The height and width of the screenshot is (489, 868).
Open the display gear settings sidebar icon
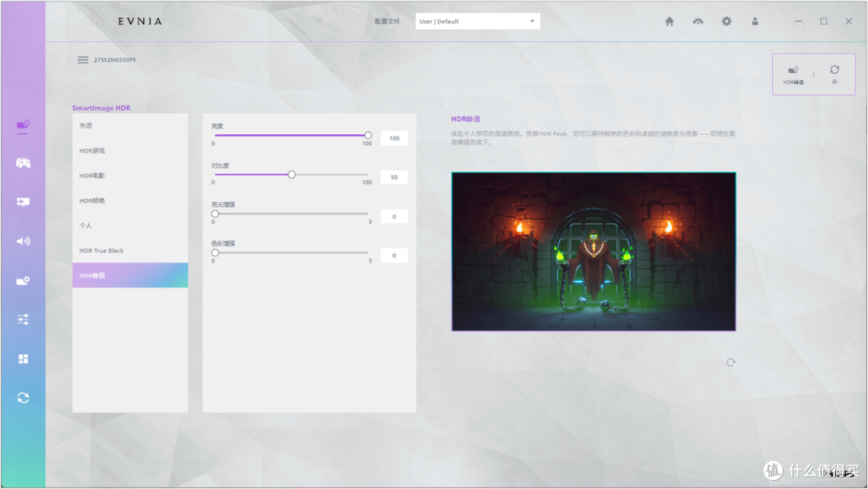click(x=23, y=280)
